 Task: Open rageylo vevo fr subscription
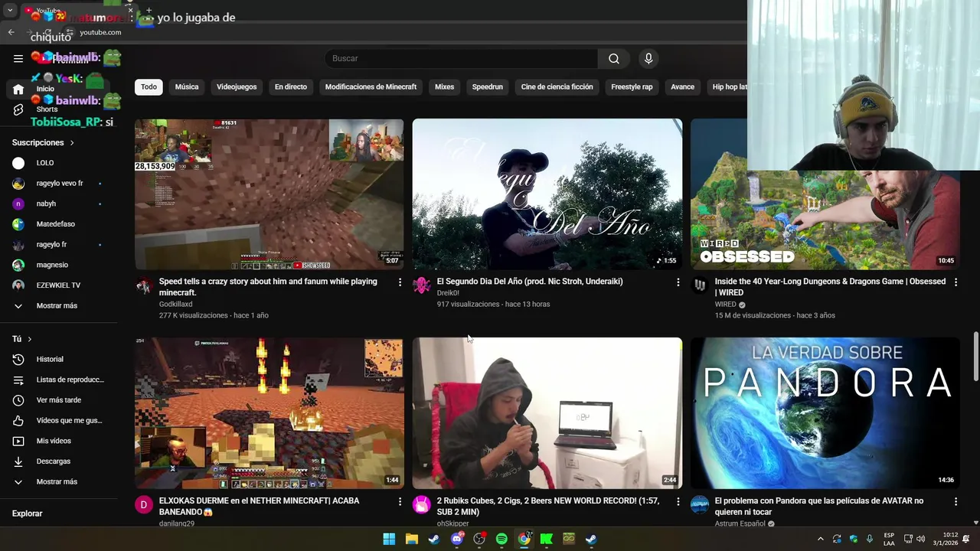[x=59, y=184]
